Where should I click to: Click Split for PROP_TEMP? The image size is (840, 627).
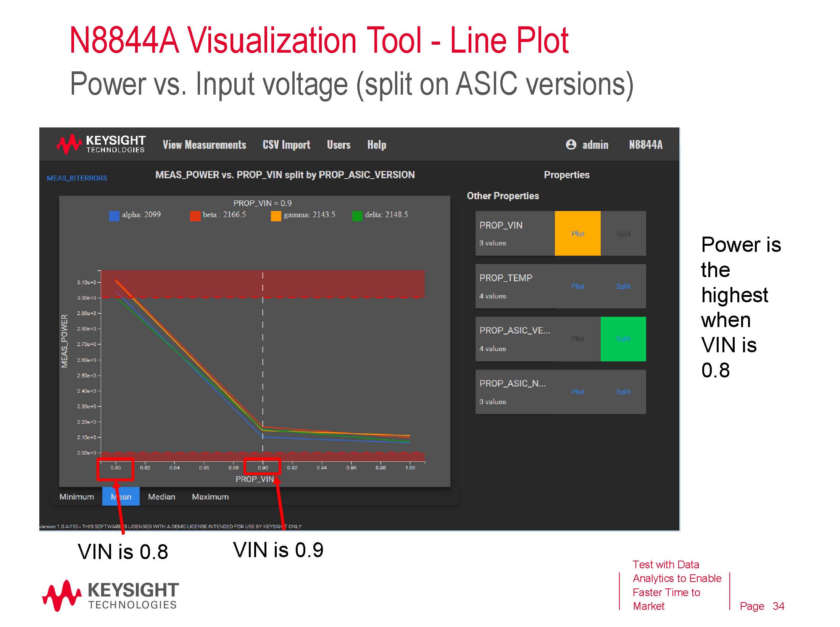tap(623, 286)
